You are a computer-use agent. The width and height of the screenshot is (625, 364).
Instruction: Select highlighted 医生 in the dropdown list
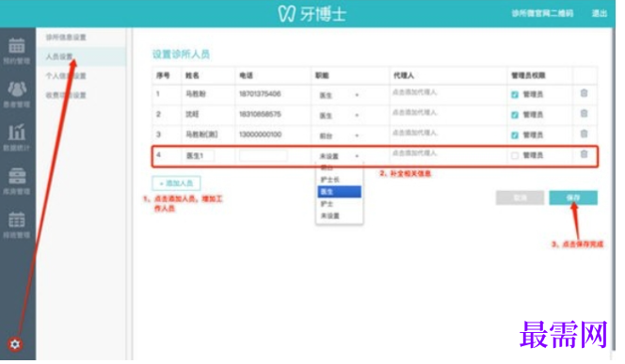tap(339, 192)
